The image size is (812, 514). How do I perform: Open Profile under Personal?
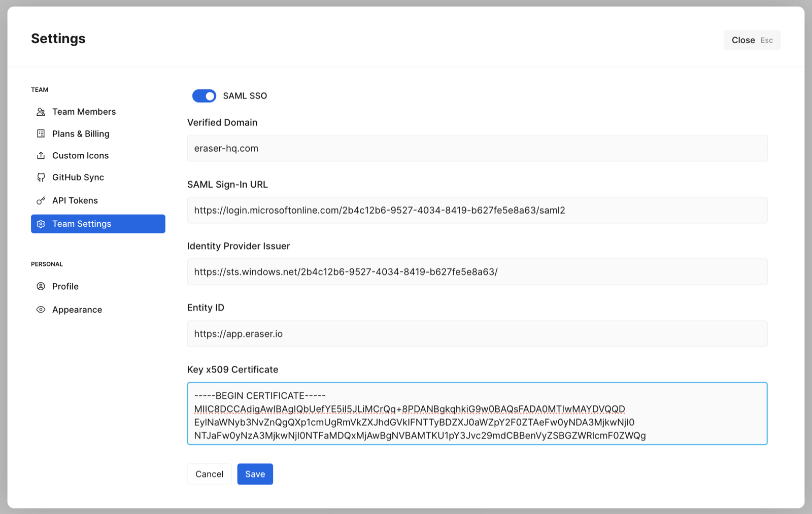[98, 286]
